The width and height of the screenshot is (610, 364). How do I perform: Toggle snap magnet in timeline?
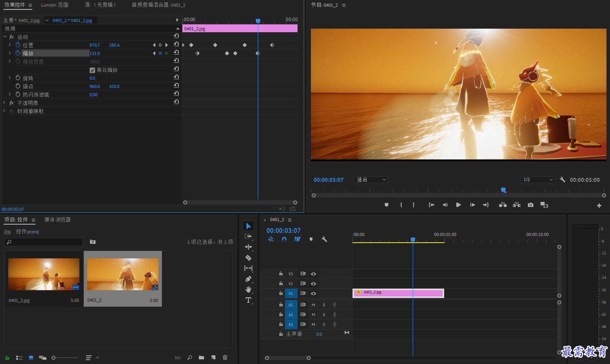[284, 239]
